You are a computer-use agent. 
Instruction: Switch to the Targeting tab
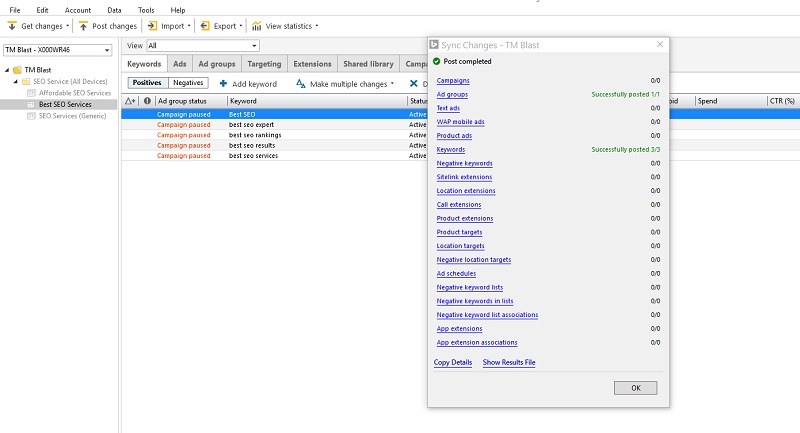[x=264, y=64]
